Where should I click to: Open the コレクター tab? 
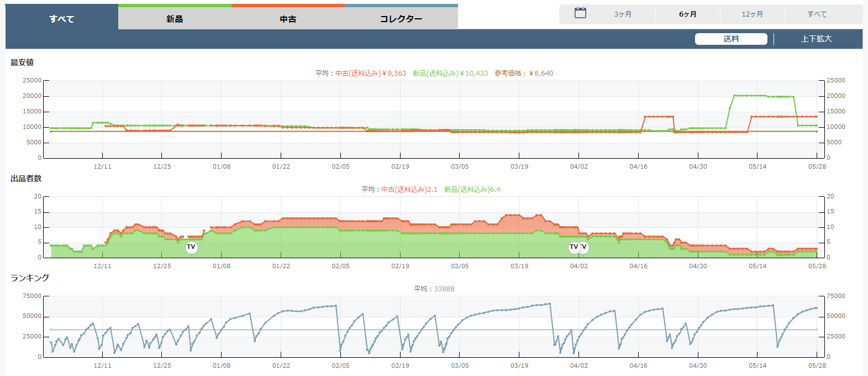[401, 19]
